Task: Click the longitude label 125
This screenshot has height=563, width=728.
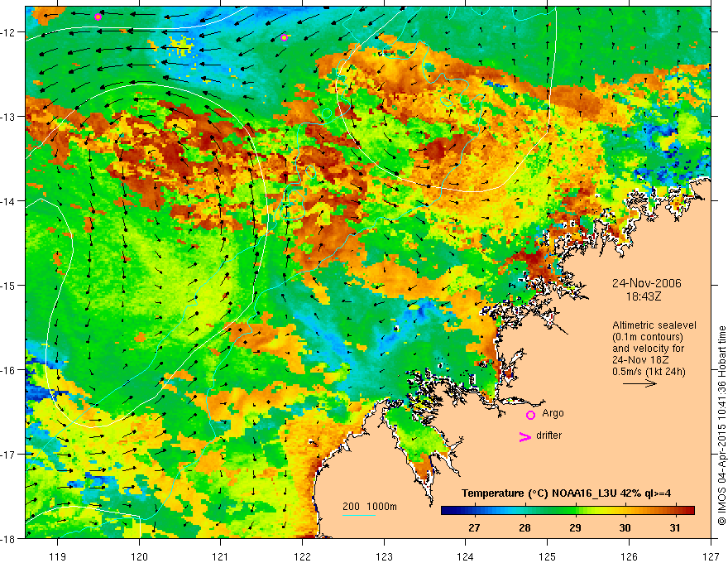Action: [x=548, y=556]
